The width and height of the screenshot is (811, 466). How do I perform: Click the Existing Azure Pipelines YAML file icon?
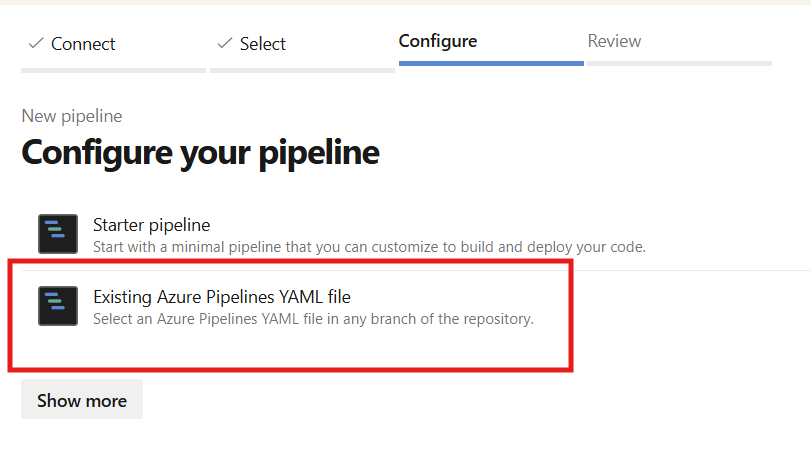pyautogui.click(x=58, y=306)
